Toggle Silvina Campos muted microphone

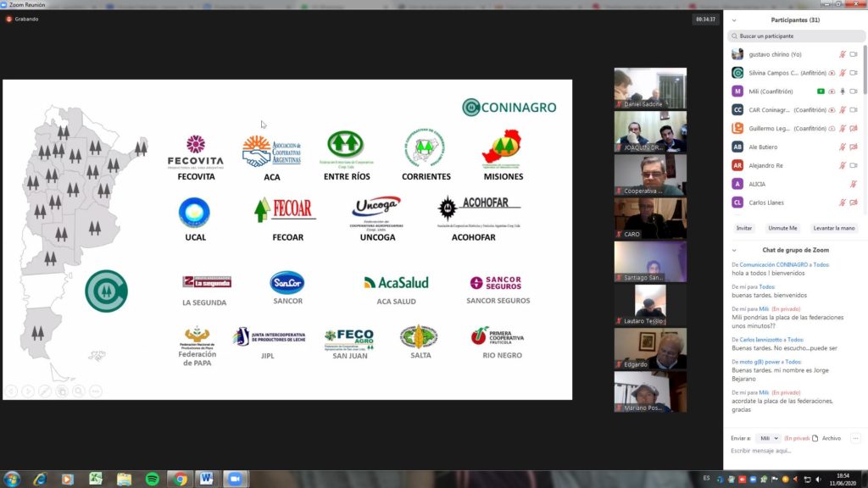[843, 73]
